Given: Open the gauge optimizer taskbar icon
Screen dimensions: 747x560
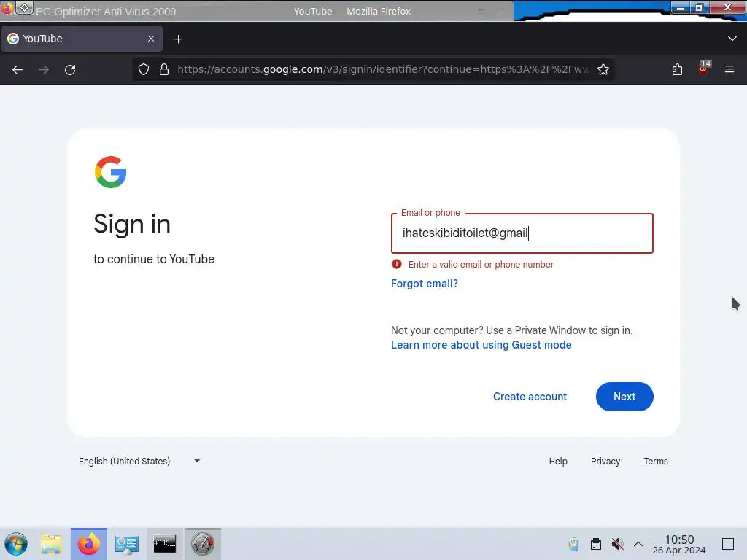Looking at the screenshot, I should (203, 544).
